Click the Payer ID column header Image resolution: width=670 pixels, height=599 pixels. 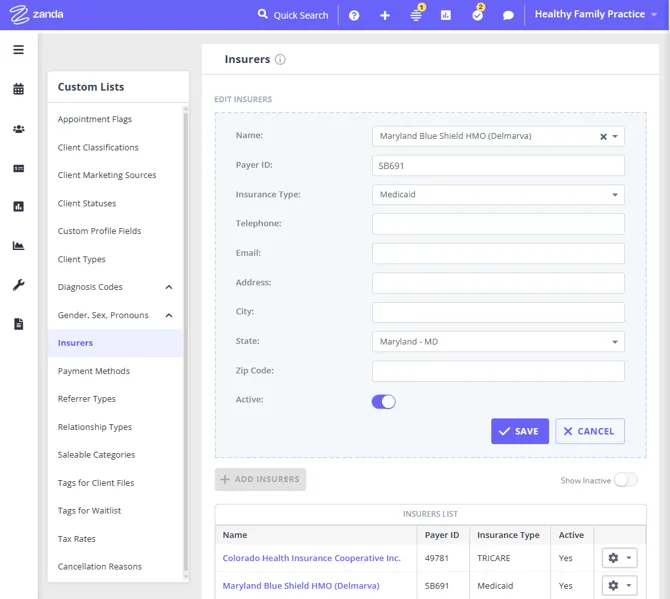pos(442,535)
